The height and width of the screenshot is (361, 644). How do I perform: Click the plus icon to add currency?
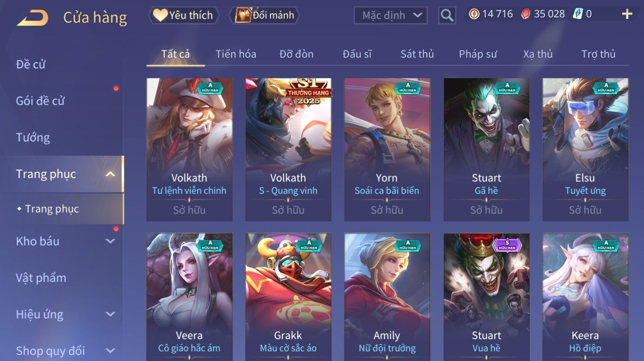point(627,14)
